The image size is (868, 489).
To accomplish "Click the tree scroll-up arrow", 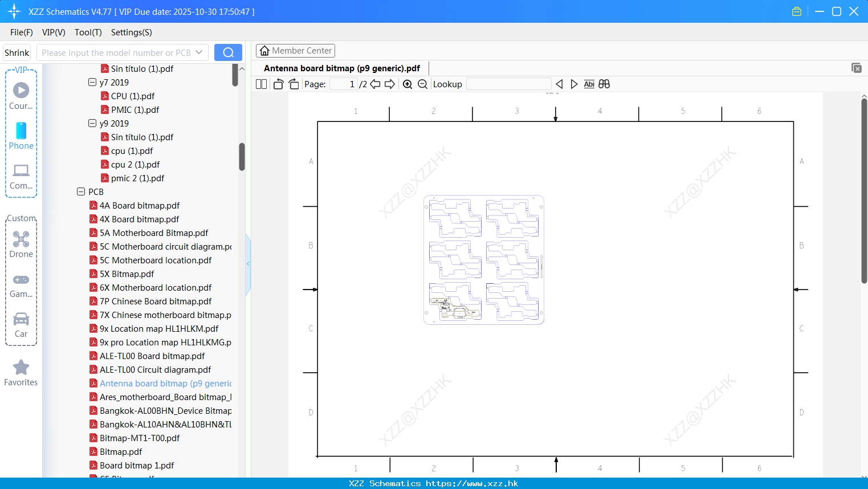I will click(x=242, y=68).
